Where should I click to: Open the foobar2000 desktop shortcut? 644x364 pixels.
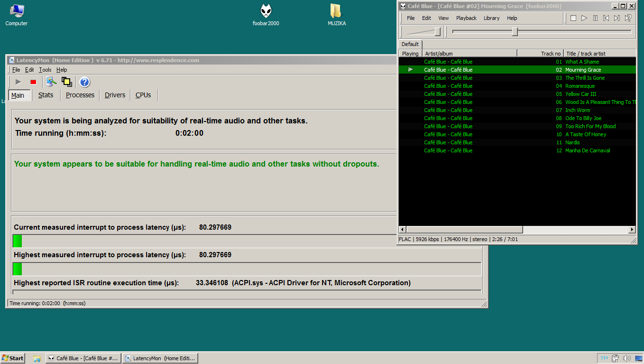point(266,15)
